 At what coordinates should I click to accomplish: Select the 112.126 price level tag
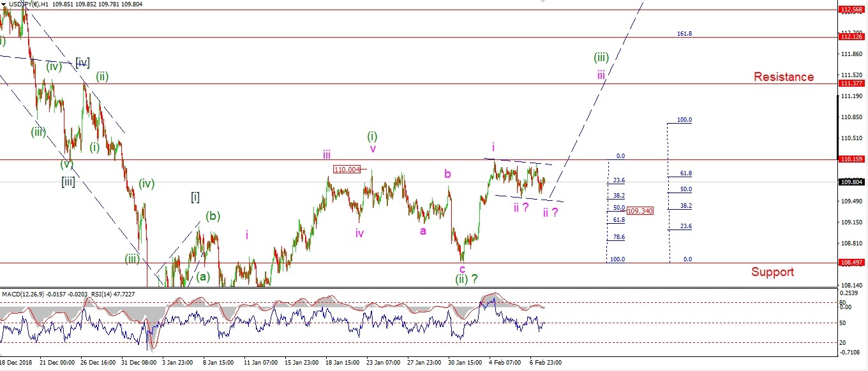[x=852, y=37]
